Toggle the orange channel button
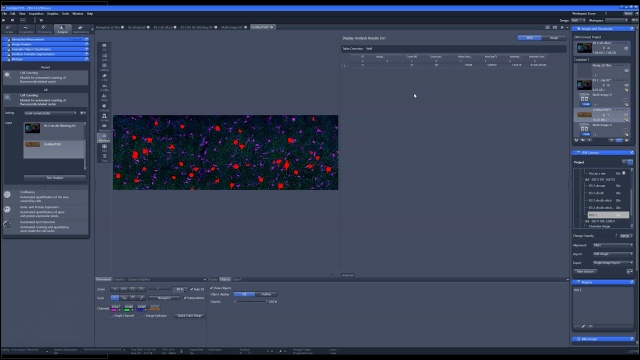 point(155,308)
